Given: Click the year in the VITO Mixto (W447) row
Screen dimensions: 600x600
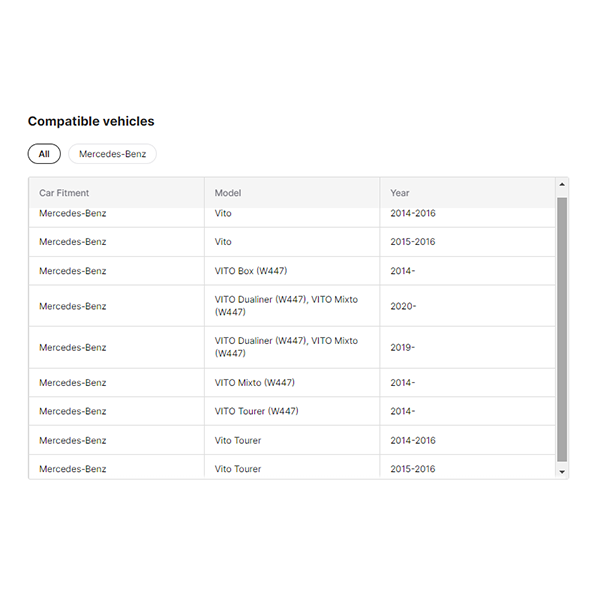Looking at the screenshot, I should point(403,383).
